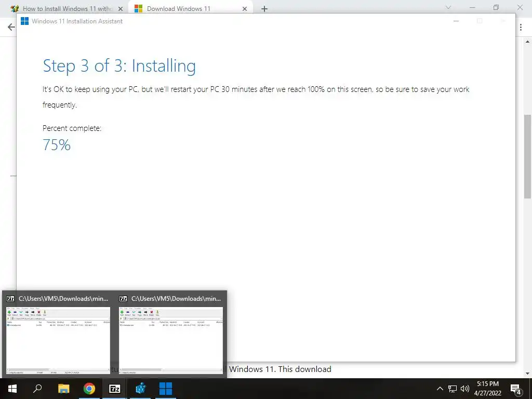Open a new browser tab
532x399 pixels.
[264, 9]
